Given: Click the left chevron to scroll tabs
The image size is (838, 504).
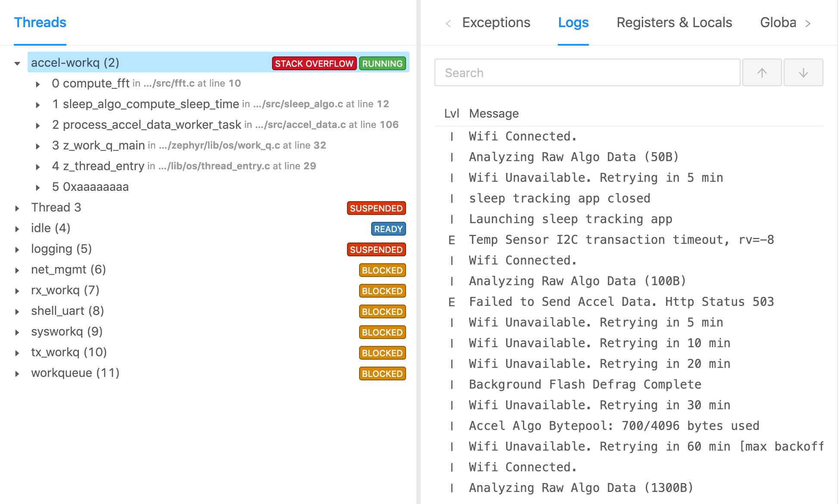Looking at the screenshot, I should point(449,23).
